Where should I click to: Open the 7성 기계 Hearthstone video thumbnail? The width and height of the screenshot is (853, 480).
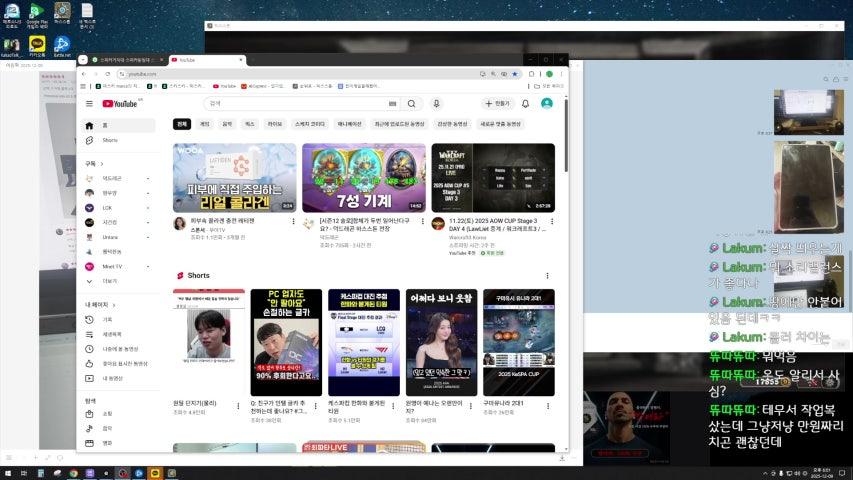click(x=363, y=178)
